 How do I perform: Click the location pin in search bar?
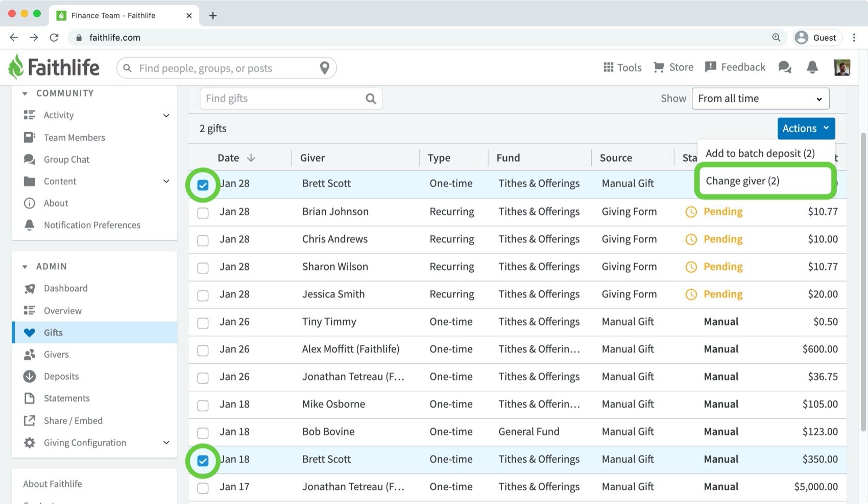pos(324,68)
